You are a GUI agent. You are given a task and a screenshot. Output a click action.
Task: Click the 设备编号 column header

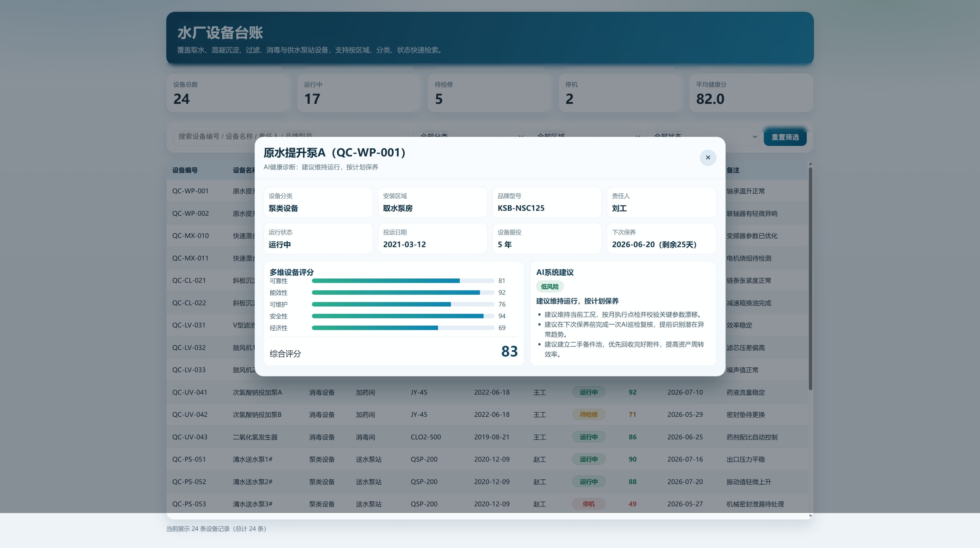pyautogui.click(x=185, y=170)
